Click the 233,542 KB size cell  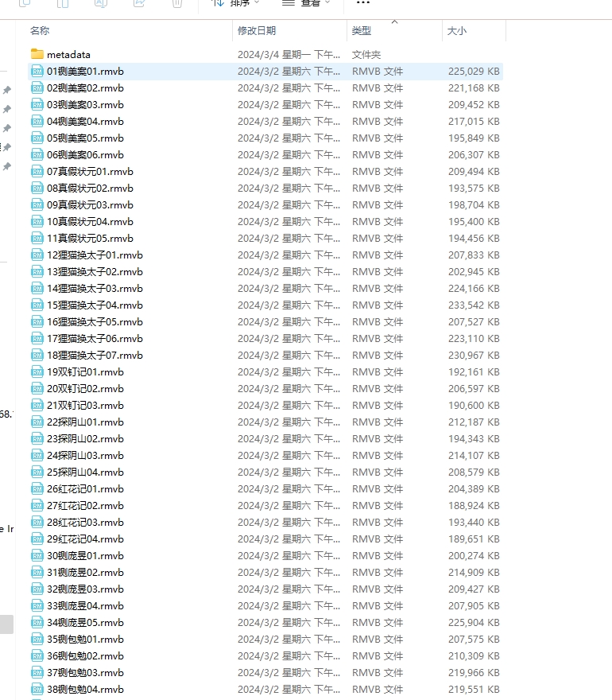pos(474,305)
